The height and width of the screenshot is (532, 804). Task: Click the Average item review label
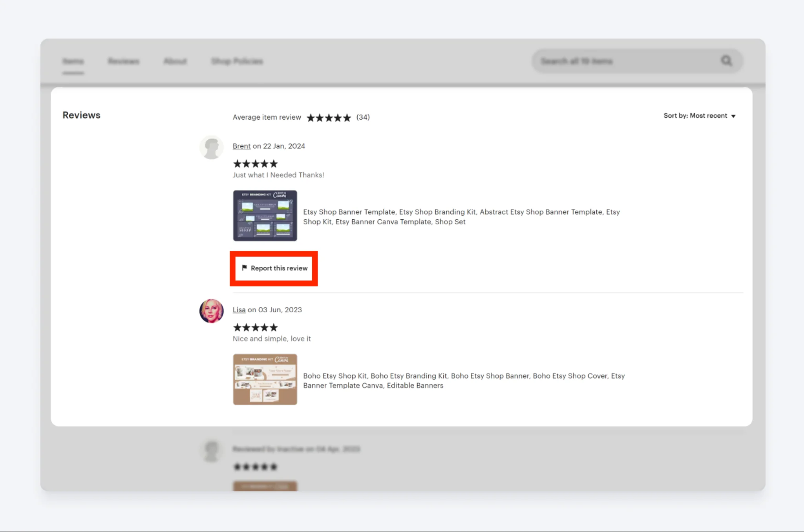pos(267,117)
